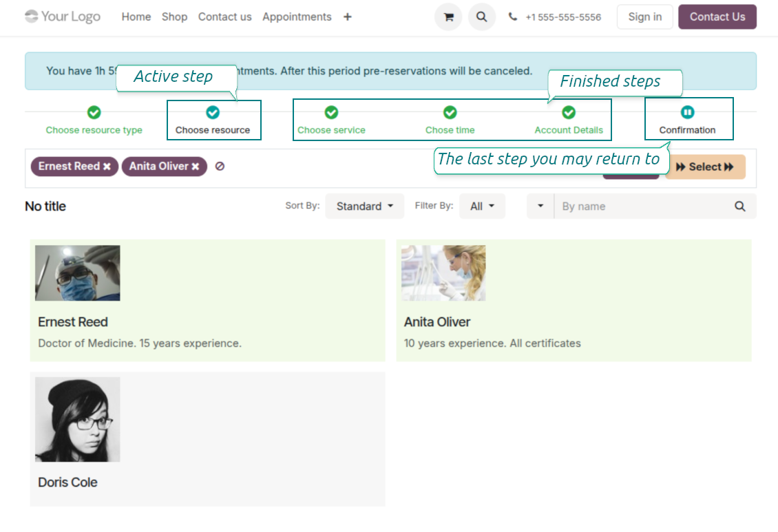Click the search magnifier icon in header
The image size is (778, 532).
[482, 17]
